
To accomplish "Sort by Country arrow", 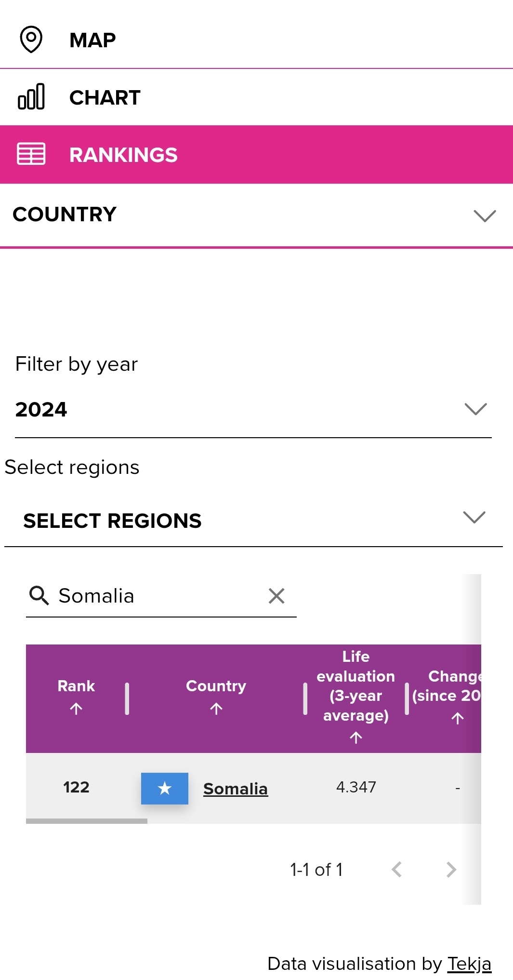I will tap(216, 708).
